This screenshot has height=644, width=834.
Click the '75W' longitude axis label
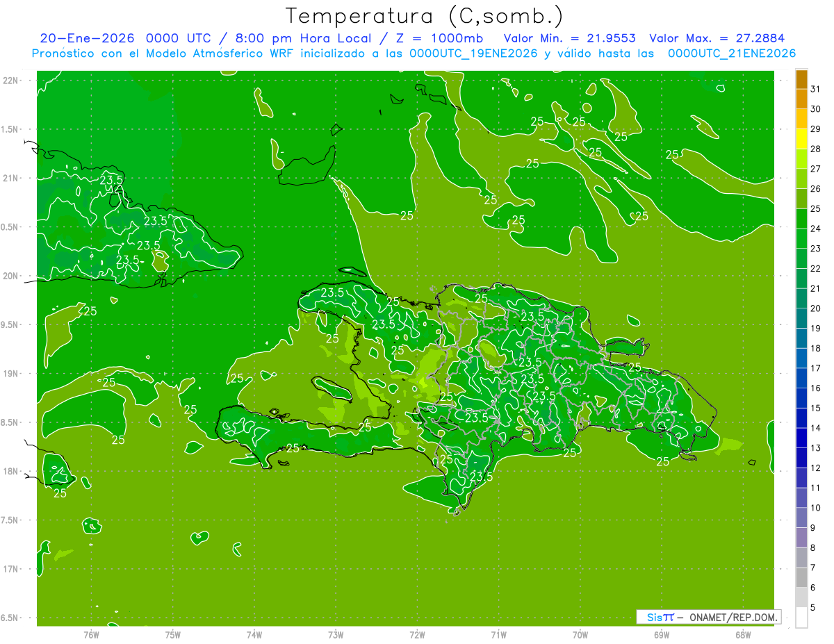coord(173,635)
